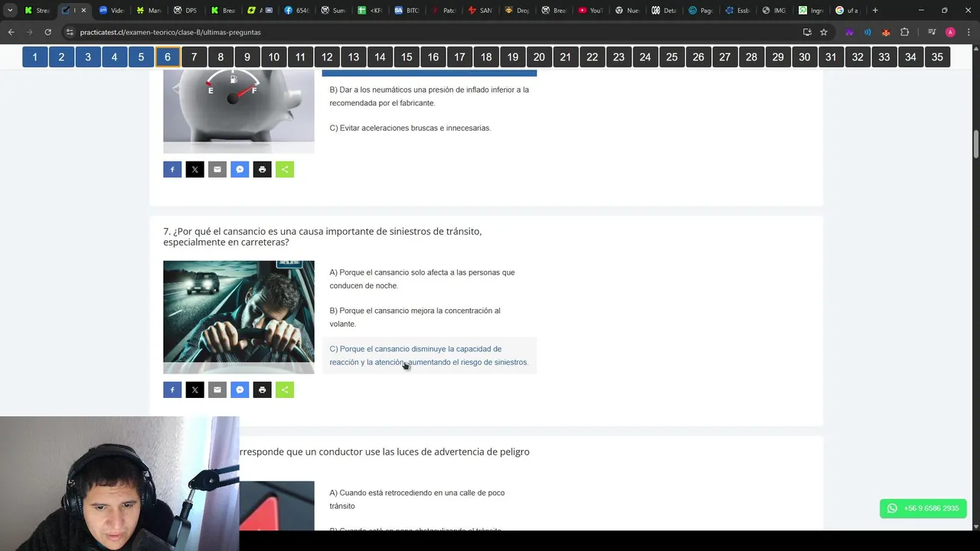Jump to question 1
Screen dimensions: 980x551
tap(34, 57)
